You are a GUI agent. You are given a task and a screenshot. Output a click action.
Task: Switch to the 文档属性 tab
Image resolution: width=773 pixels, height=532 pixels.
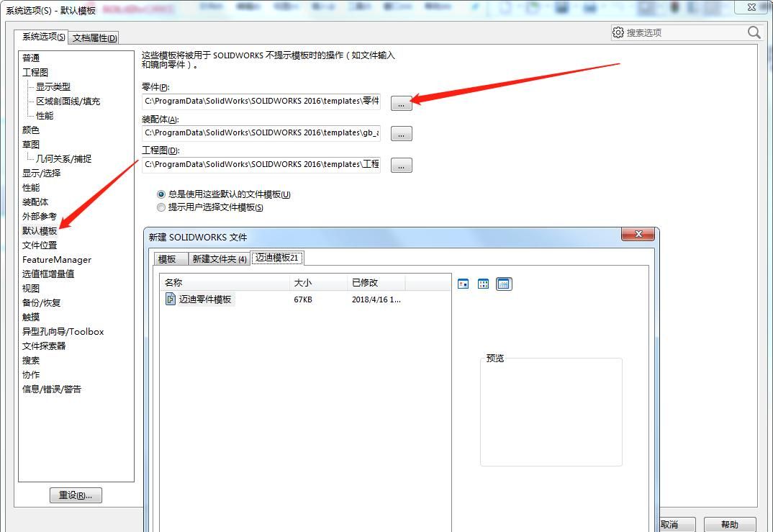[94, 37]
